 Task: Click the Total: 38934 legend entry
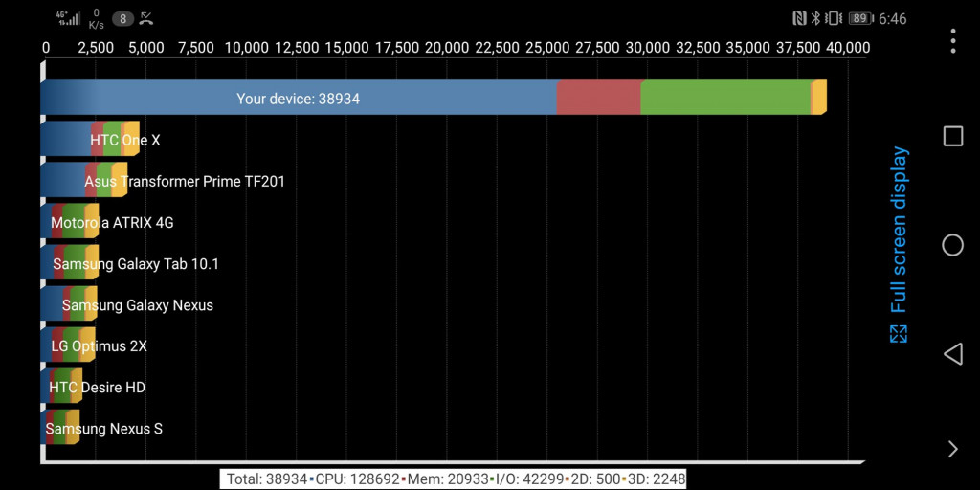point(266,479)
